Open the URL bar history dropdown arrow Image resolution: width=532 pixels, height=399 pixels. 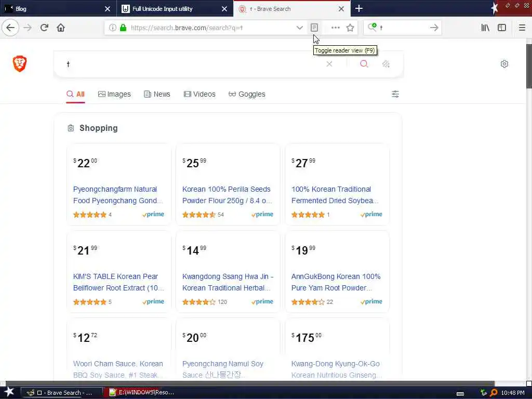coord(299,28)
